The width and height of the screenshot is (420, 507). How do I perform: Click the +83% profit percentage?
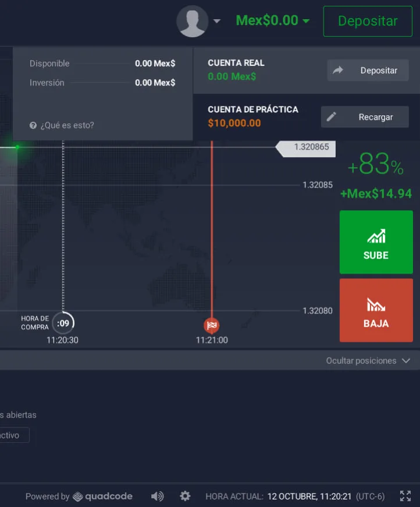[376, 164]
